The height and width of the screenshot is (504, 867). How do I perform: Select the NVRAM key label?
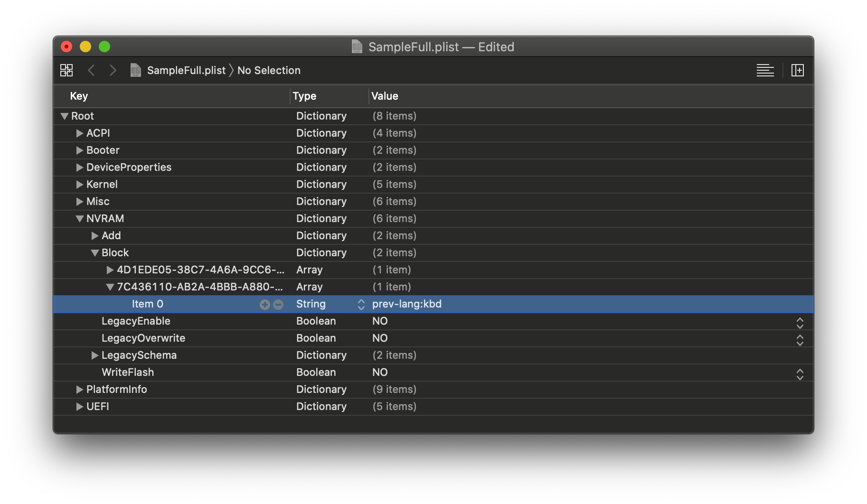[105, 218]
